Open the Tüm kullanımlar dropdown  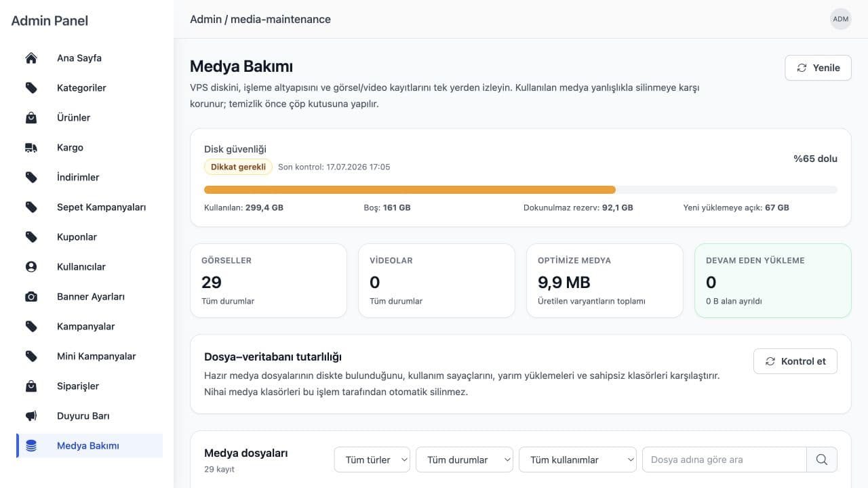pyautogui.click(x=578, y=460)
